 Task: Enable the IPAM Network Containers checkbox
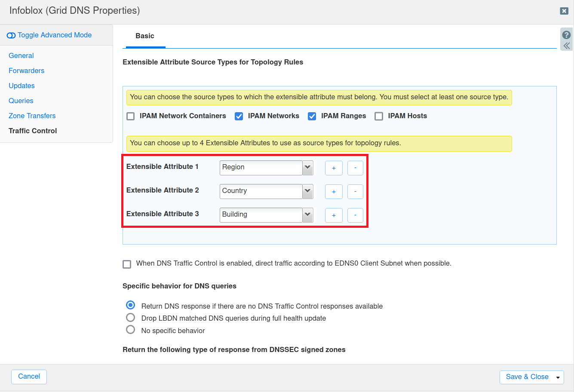point(131,116)
